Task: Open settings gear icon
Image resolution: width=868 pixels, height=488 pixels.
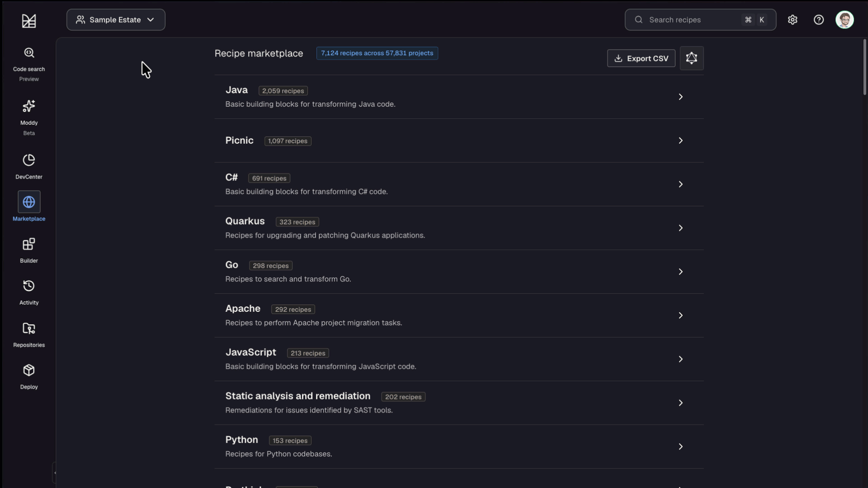Action: click(793, 20)
